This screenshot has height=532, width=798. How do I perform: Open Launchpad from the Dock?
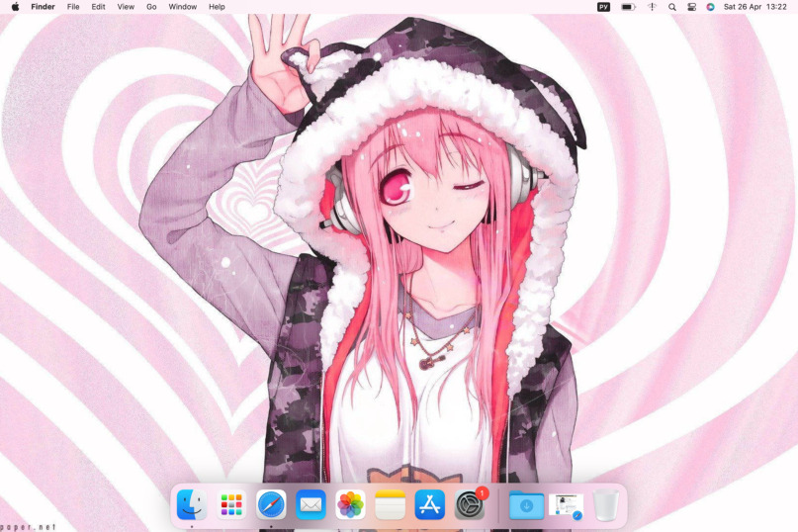point(231,504)
